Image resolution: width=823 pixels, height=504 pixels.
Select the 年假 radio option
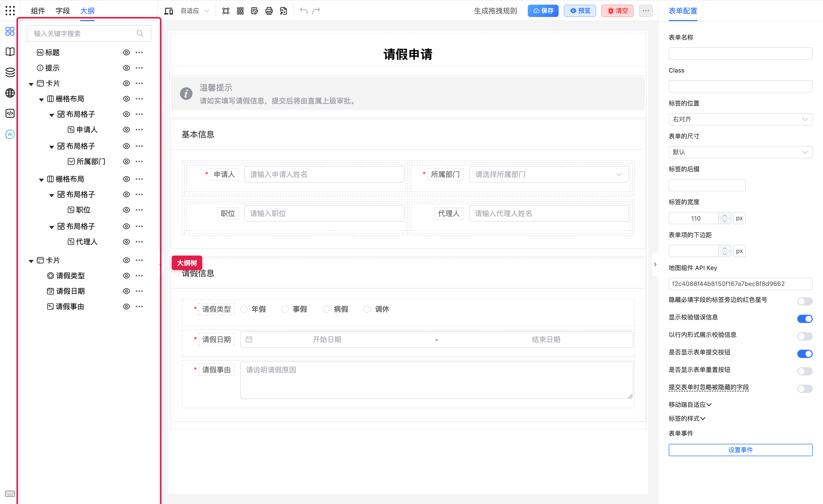click(x=244, y=309)
